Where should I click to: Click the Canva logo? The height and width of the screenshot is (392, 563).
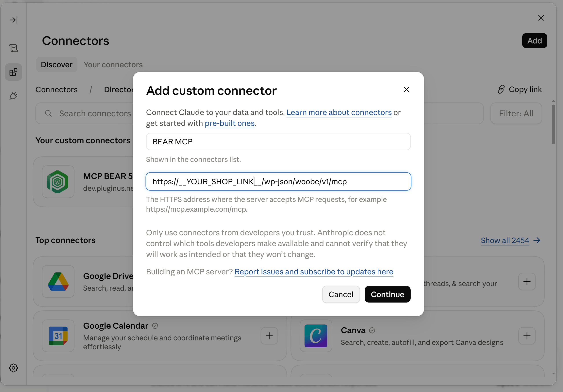316,336
